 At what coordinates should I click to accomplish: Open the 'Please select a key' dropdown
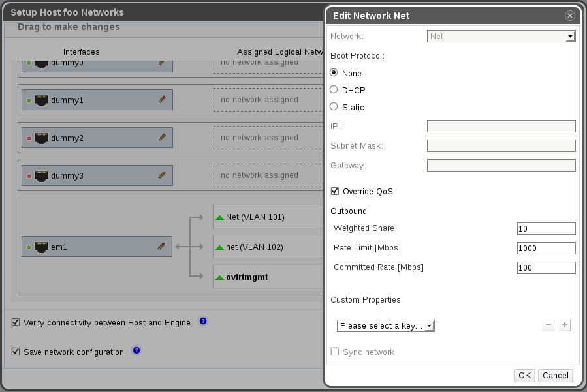386,325
